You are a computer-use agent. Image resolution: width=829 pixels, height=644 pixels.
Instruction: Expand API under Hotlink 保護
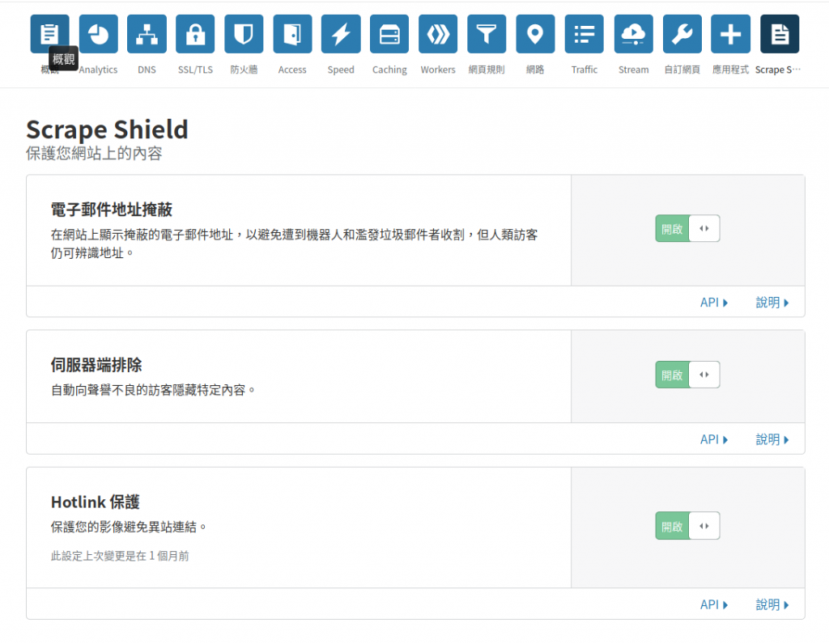pos(714,604)
